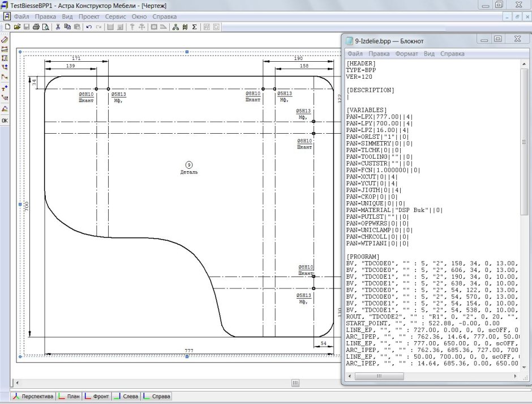Click the Undo arrow icon

(x=88, y=27)
